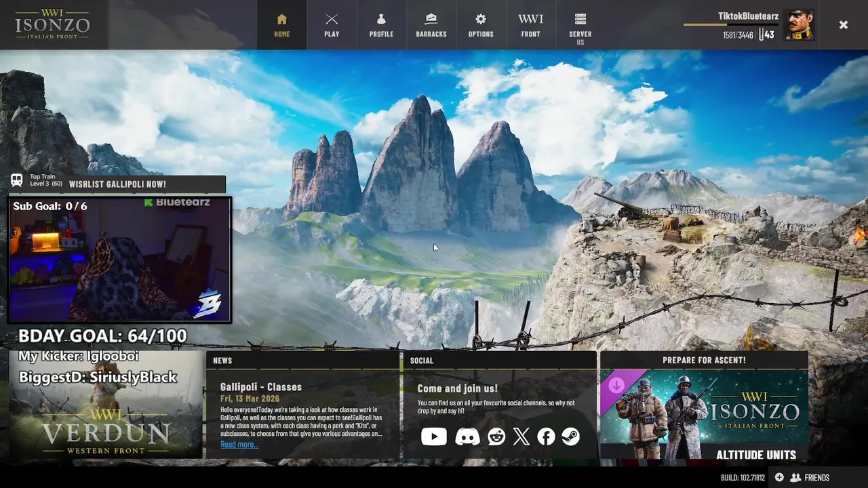Go to the Profile tab
The image size is (868, 488).
[381, 25]
